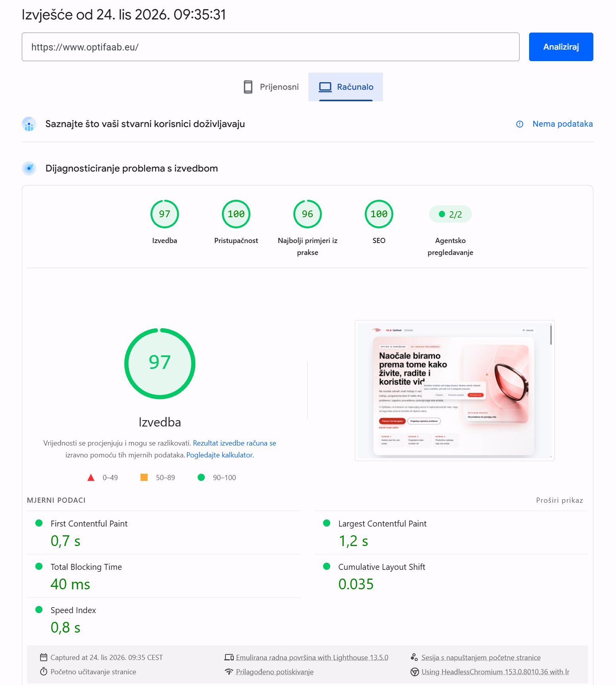Switch to the Prijenosni tab

point(271,87)
